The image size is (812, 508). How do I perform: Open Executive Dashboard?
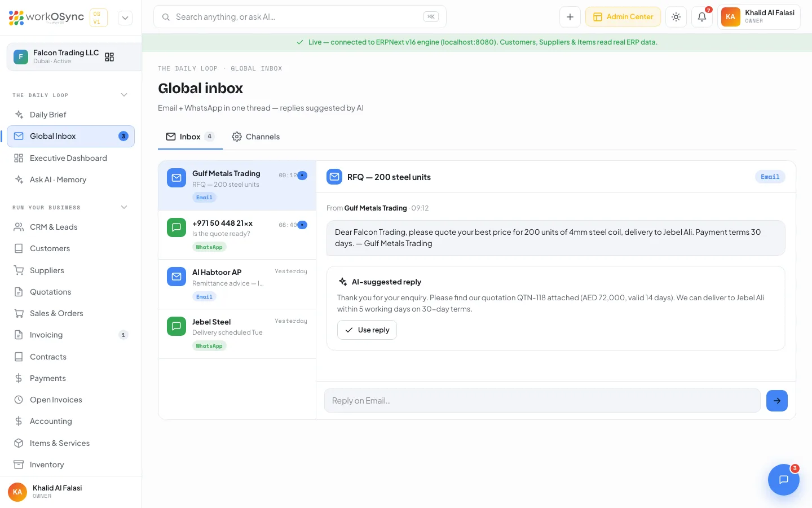coord(70,158)
